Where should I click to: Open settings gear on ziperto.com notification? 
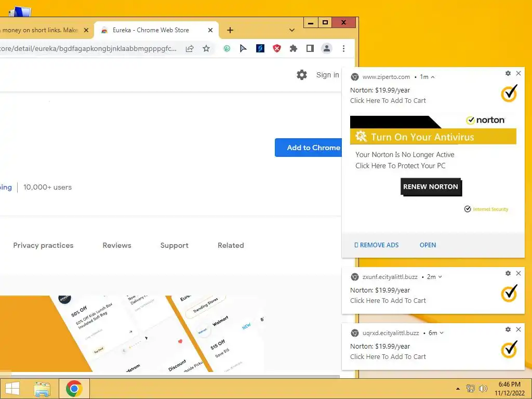[508, 73]
